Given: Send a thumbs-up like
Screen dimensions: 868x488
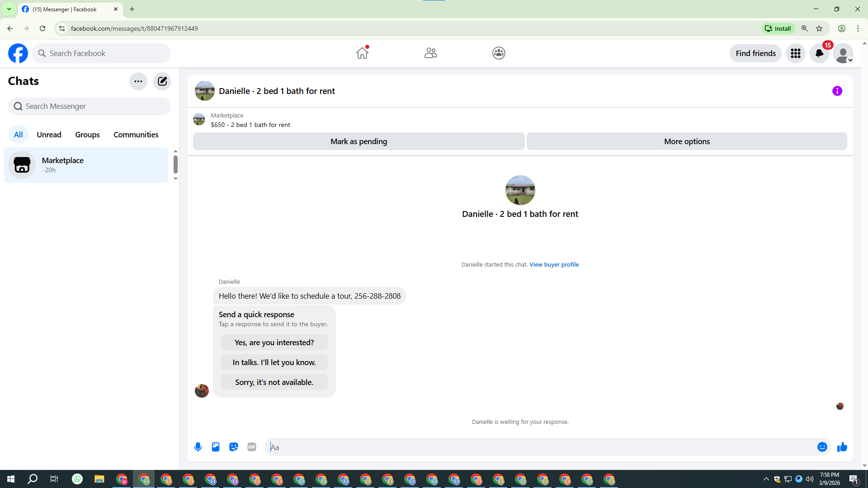Looking at the screenshot, I should pyautogui.click(x=842, y=447).
